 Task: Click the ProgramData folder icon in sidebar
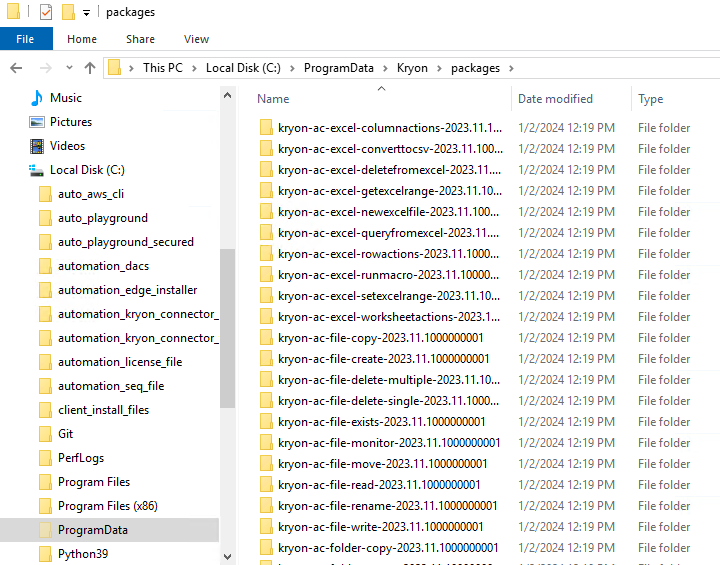pyautogui.click(x=45, y=530)
